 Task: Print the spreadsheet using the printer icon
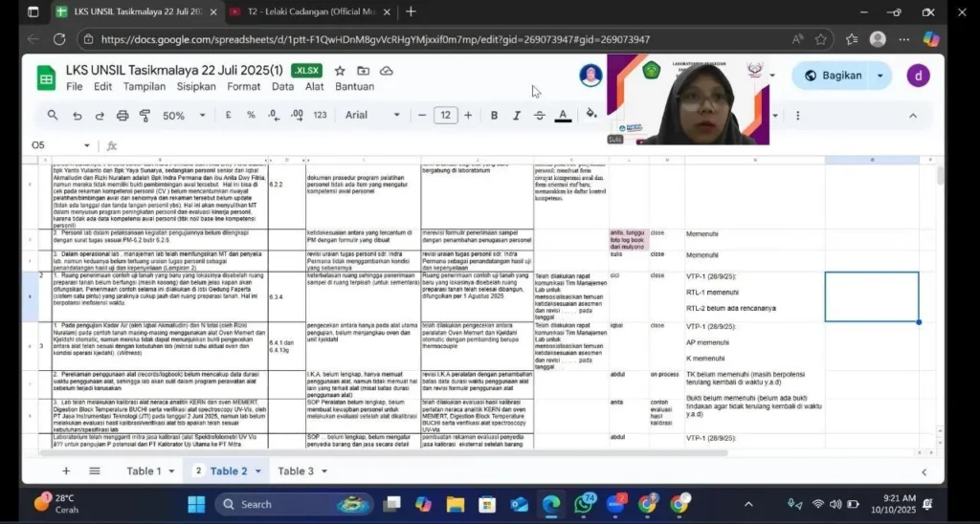click(122, 116)
